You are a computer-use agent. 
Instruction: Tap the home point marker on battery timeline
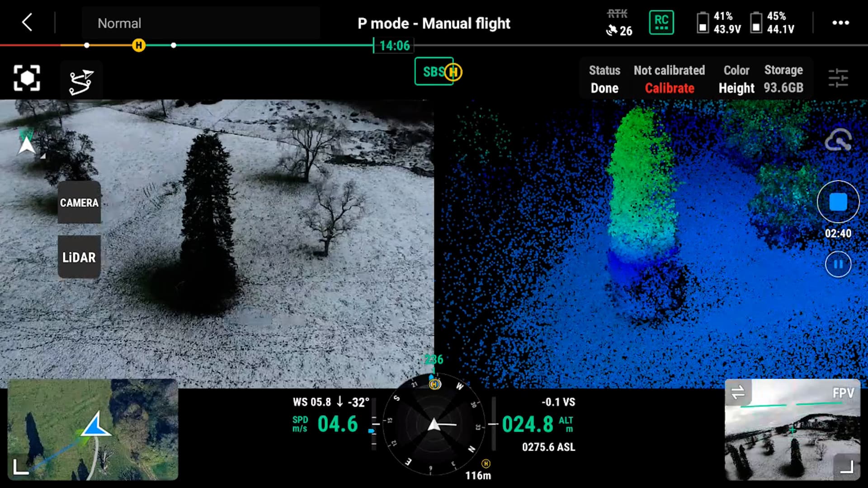(139, 45)
